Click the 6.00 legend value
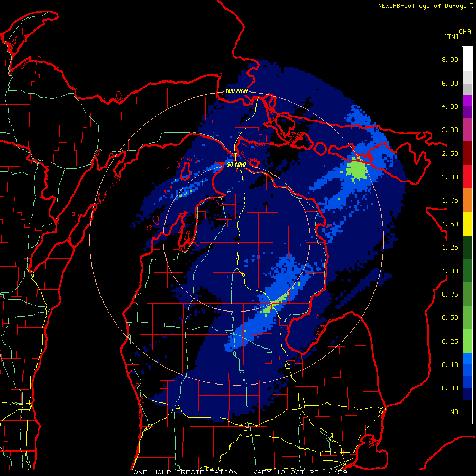The height and width of the screenshot is (476, 476). 450,83
